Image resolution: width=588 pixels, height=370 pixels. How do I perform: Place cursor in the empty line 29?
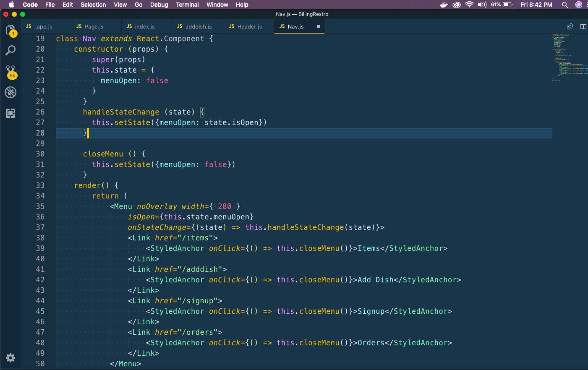pos(304,143)
